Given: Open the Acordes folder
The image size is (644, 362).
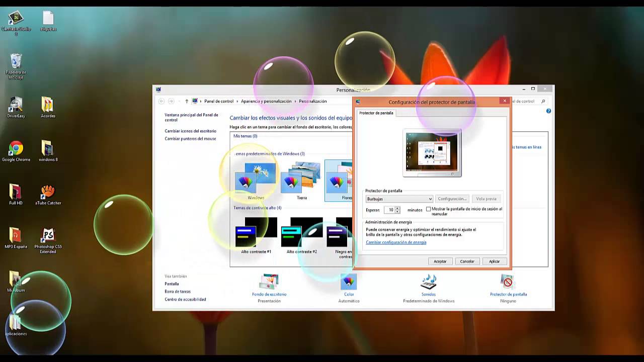Looking at the screenshot, I should (x=48, y=107).
